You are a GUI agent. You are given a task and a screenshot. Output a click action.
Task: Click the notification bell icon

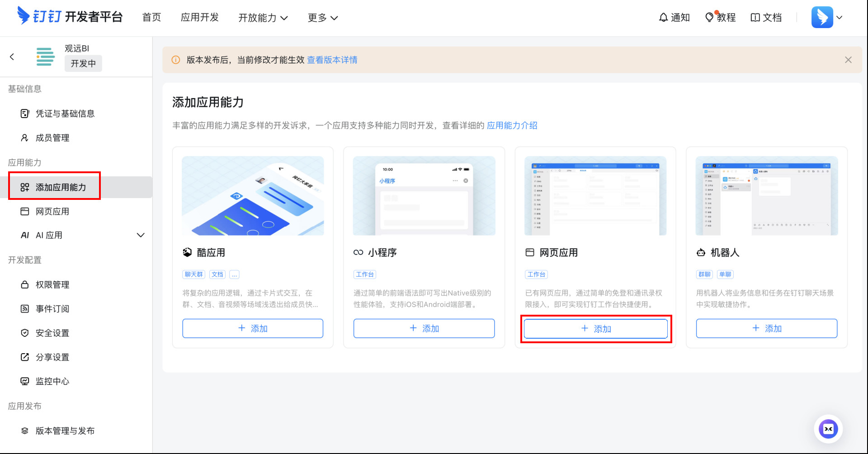[x=663, y=18]
